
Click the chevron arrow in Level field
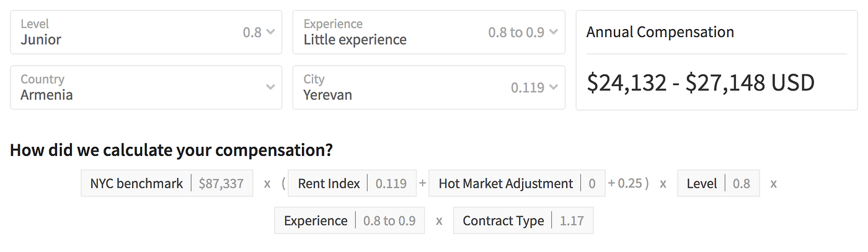pyautogui.click(x=270, y=32)
